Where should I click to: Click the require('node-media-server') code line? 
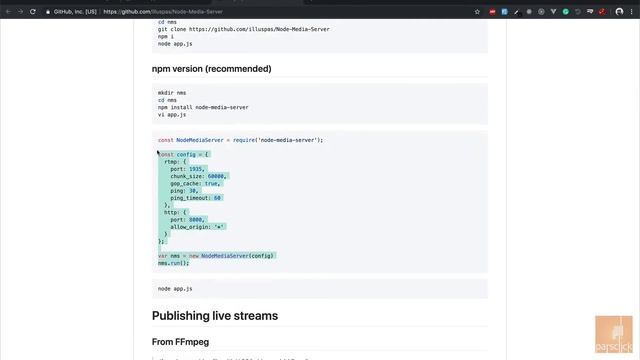tap(240, 140)
